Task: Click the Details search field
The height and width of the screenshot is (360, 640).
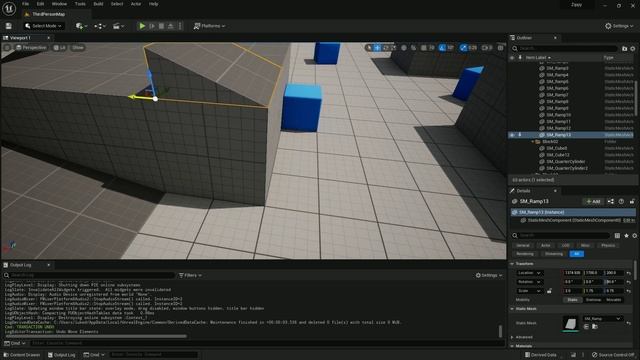Action: coord(561,236)
